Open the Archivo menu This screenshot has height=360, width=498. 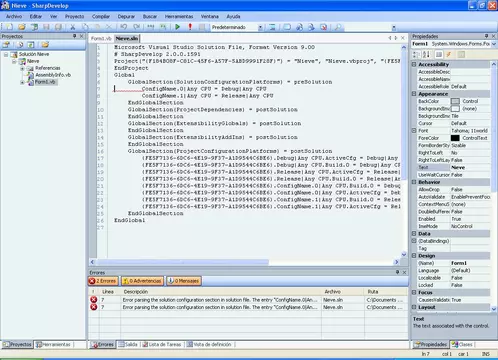[14, 16]
